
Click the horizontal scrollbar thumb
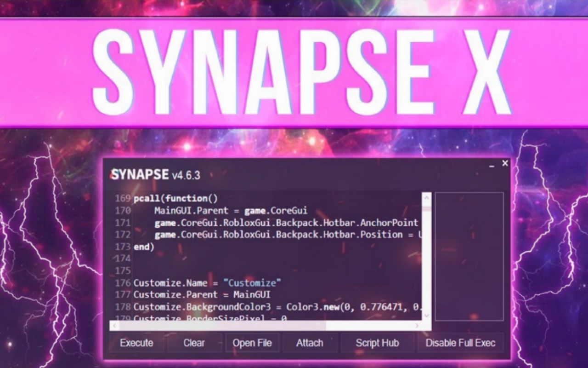click(x=223, y=326)
